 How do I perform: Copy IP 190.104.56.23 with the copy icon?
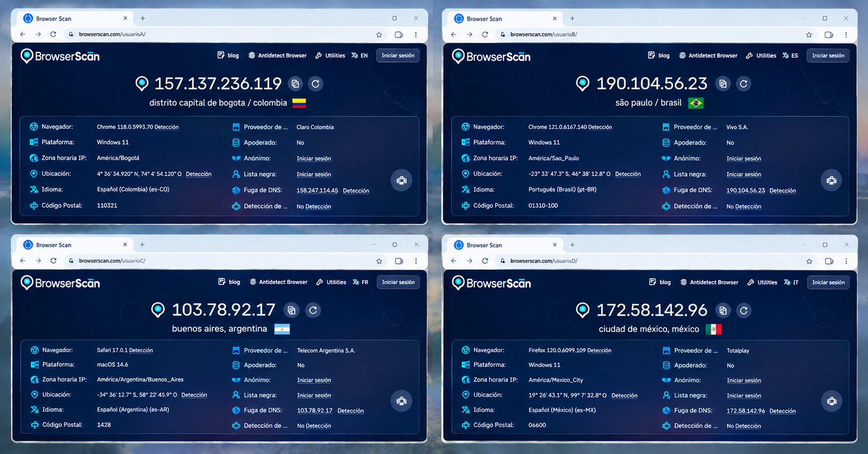[x=723, y=84]
